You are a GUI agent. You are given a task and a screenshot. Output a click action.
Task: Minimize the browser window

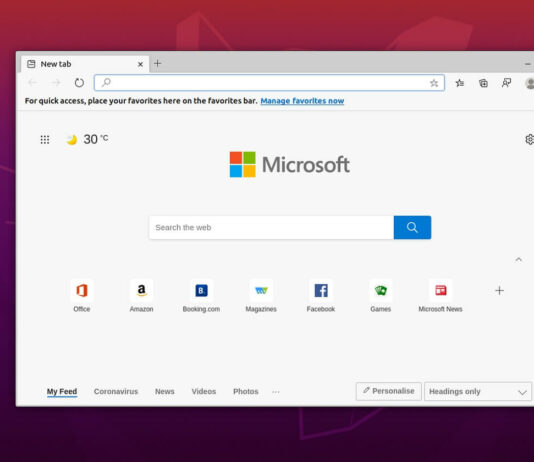[527, 64]
